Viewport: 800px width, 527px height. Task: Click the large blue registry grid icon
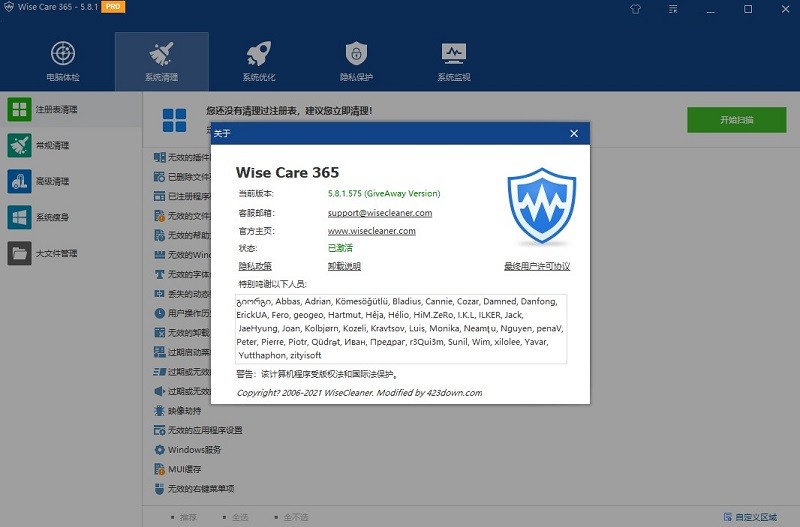pos(174,120)
